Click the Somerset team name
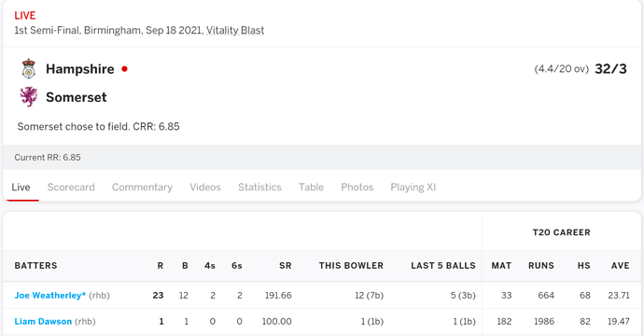The width and height of the screenshot is (644, 336). (77, 97)
